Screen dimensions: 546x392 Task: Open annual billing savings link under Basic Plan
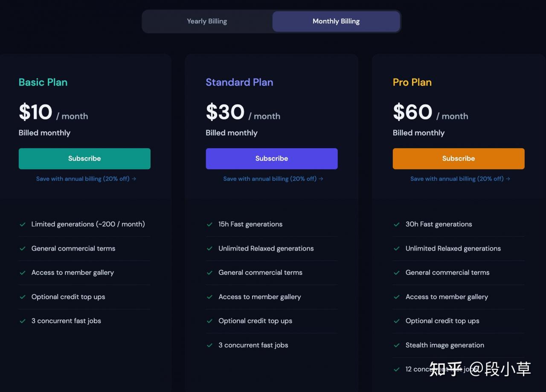click(86, 179)
